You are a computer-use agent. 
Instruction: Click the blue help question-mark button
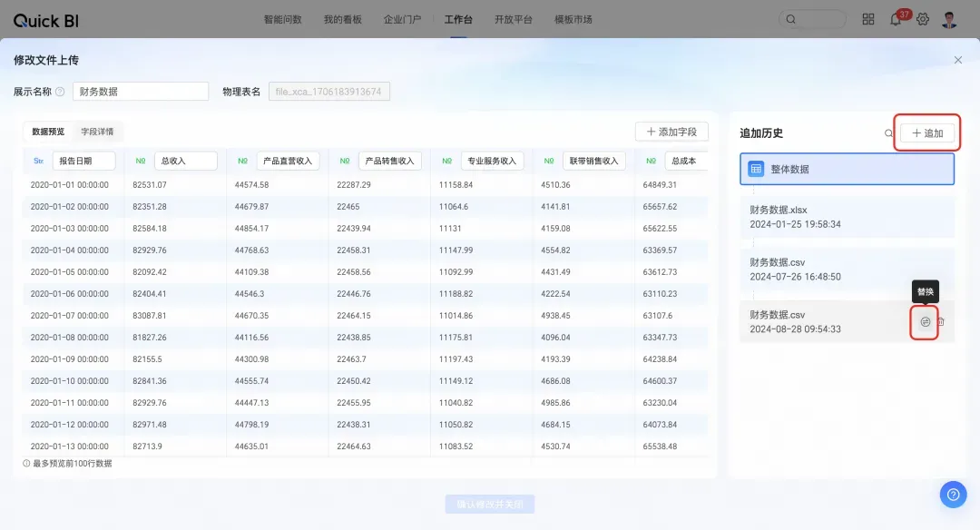tap(953, 495)
